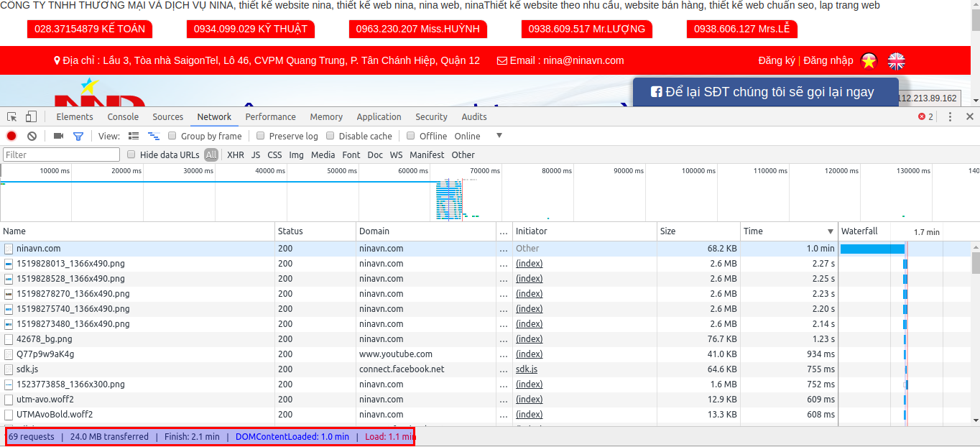Sort by the Domain column header

coord(426,231)
